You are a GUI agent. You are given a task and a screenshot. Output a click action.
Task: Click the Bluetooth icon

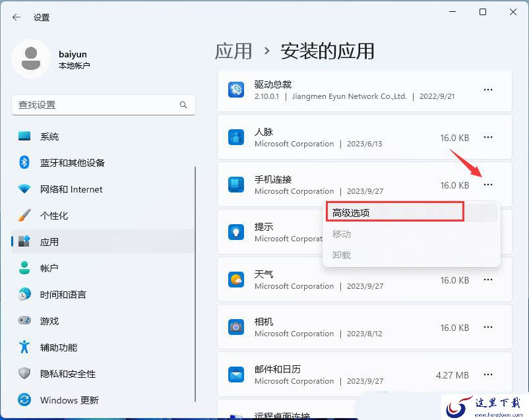tap(24, 162)
